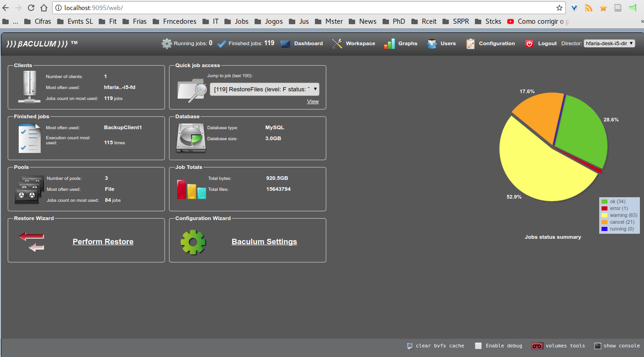This screenshot has height=357, width=644.
Task: Click the Quick job access folder magnifier icon
Action: (x=192, y=89)
